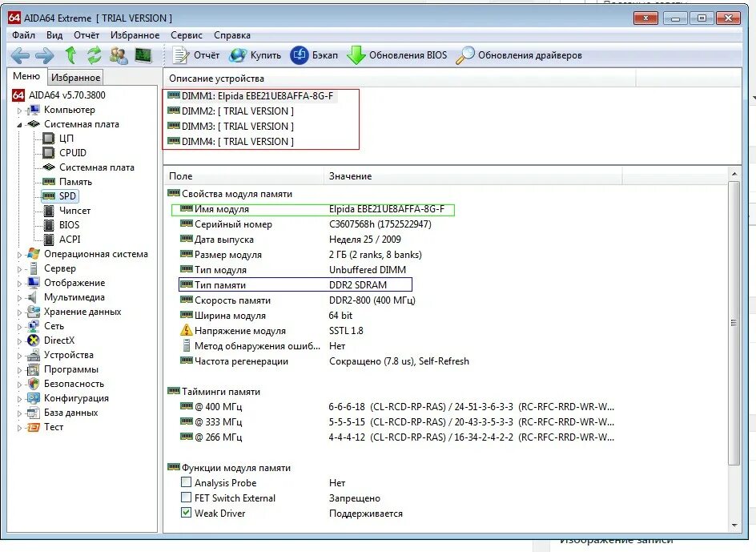
Task: Select the @ 400 МГц timings row
Action: 396,407
